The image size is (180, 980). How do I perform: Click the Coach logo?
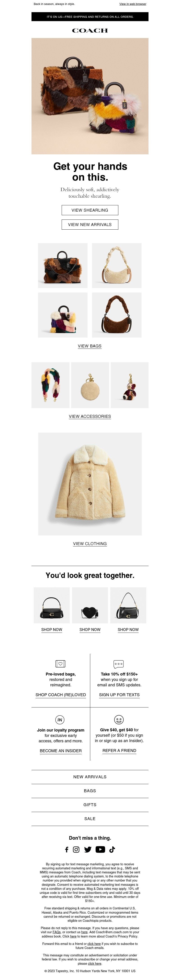tap(90, 30)
